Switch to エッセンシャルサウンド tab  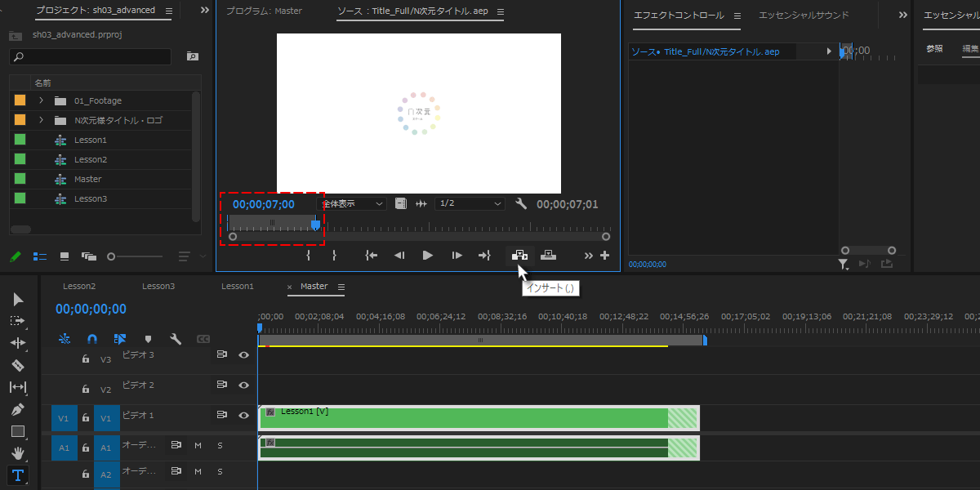(804, 15)
